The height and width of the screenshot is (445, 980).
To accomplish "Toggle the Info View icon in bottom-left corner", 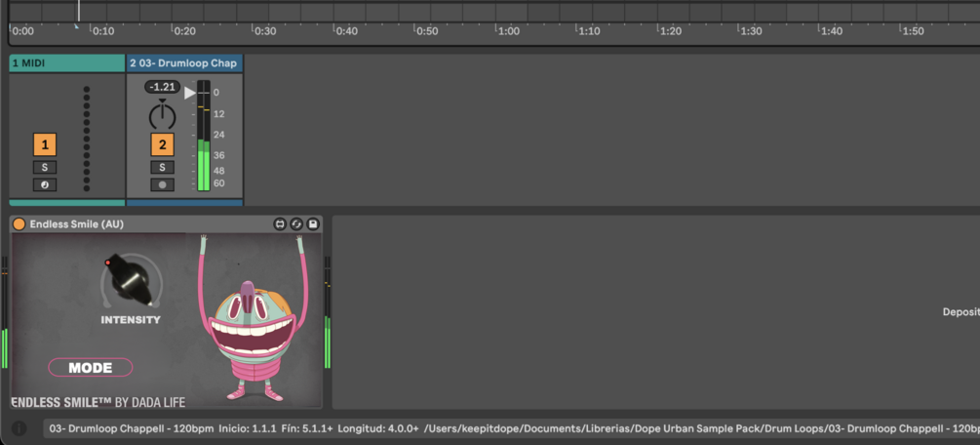I will tap(20, 428).
